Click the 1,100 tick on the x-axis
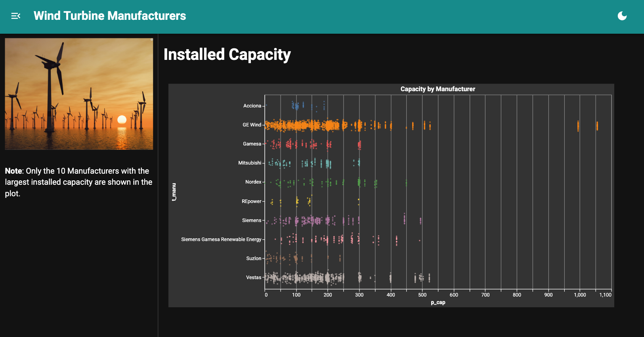The height and width of the screenshot is (337, 644). pos(606,295)
